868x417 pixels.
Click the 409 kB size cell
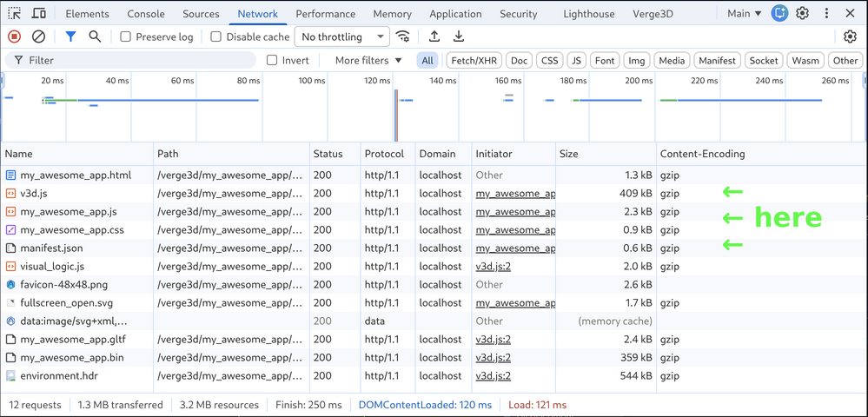pos(606,193)
